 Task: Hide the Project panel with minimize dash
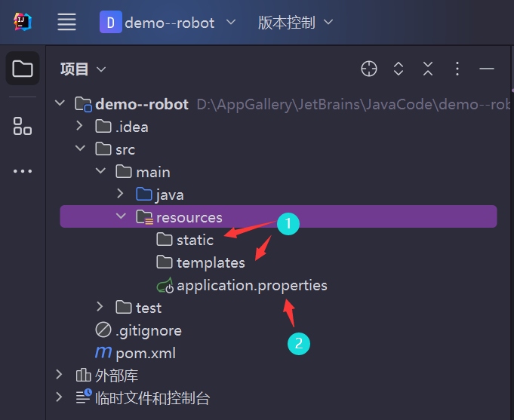(x=487, y=69)
